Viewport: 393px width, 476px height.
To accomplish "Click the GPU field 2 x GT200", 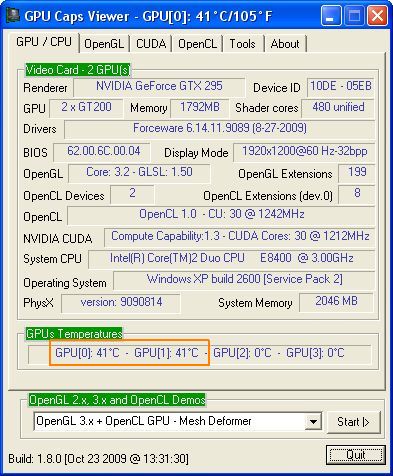I will [x=86, y=108].
